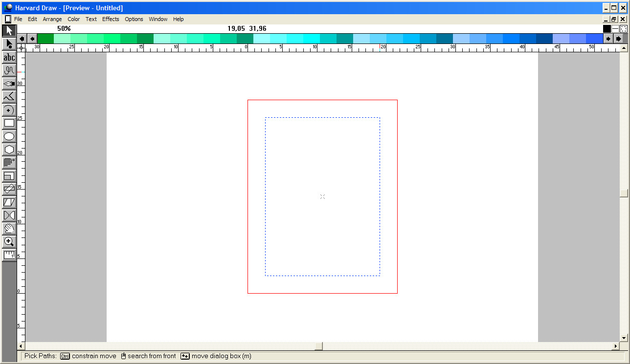Pick the bright cyan color swatch
This screenshot has width=630, height=364.
312,39
